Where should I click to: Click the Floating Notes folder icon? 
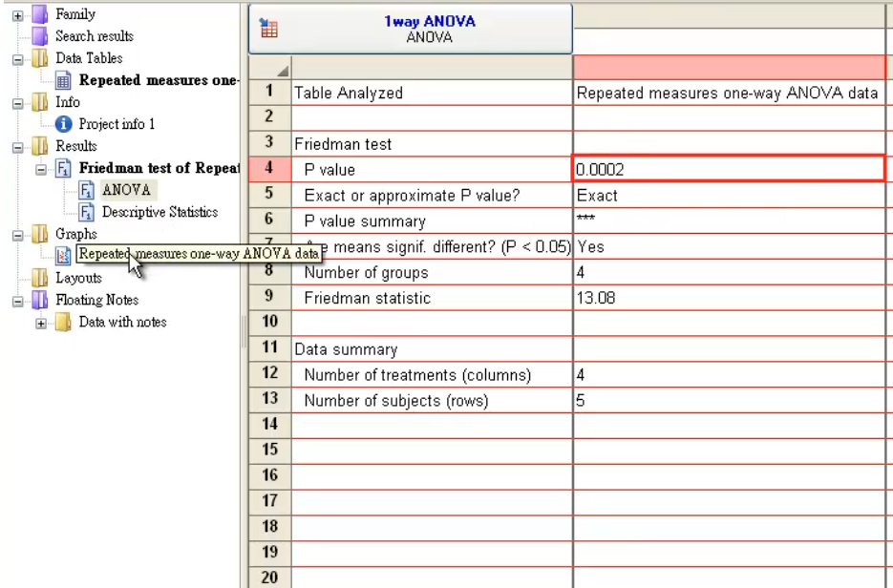point(40,300)
